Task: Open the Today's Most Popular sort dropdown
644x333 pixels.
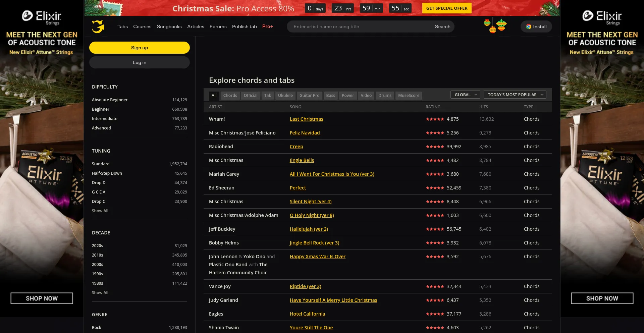Action: tap(515, 95)
